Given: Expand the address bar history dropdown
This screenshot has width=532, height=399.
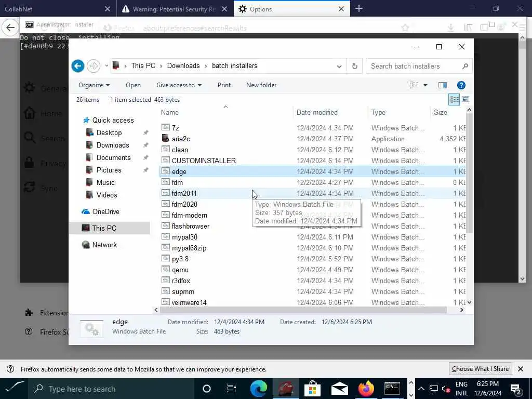Looking at the screenshot, I should (x=339, y=66).
